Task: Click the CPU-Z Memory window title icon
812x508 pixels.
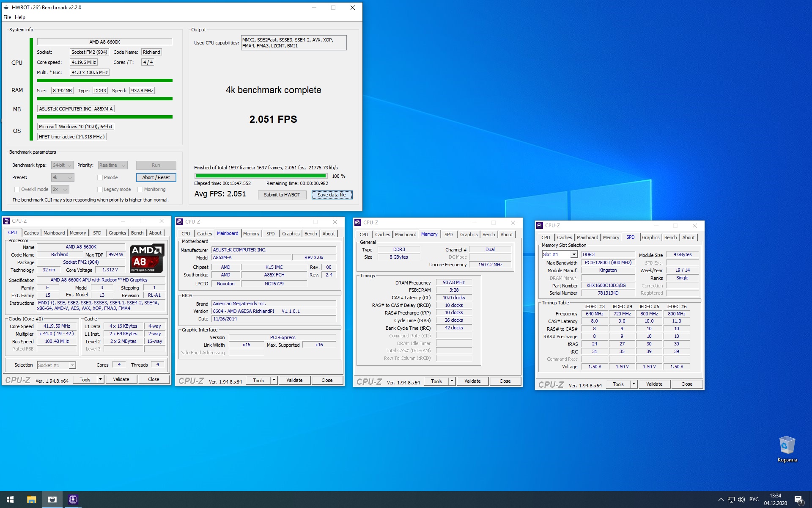Action: [x=358, y=223]
